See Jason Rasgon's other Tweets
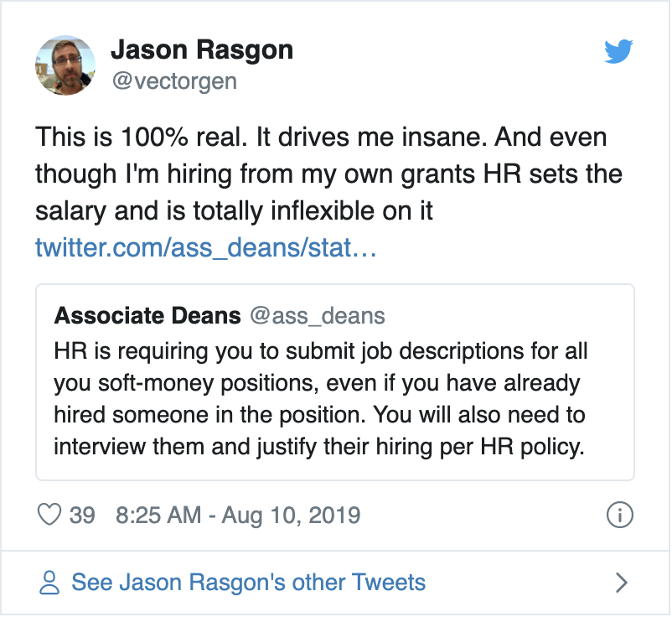 pyautogui.click(x=249, y=582)
